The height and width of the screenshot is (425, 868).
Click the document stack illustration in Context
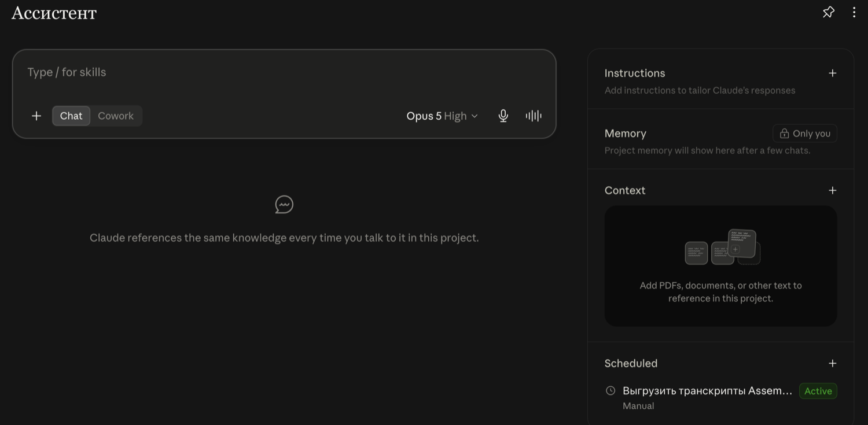[x=722, y=247]
